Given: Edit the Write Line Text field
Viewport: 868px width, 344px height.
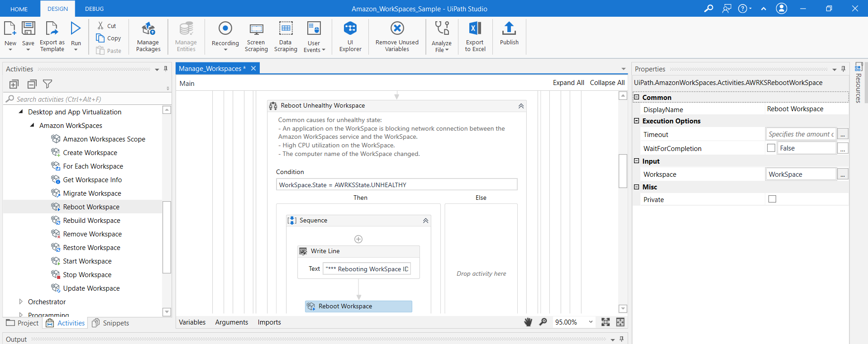Looking at the screenshot, I should coord(367,269).
